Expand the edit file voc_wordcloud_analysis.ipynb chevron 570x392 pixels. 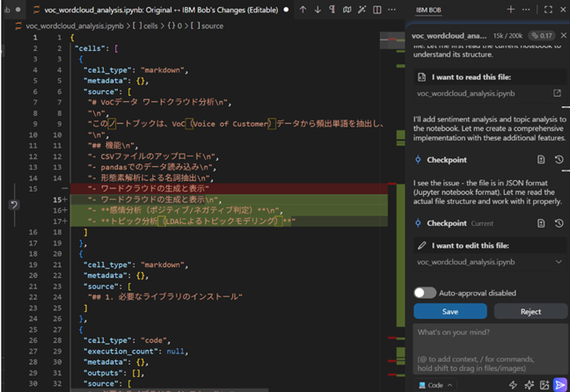click(x=559, y=262)
